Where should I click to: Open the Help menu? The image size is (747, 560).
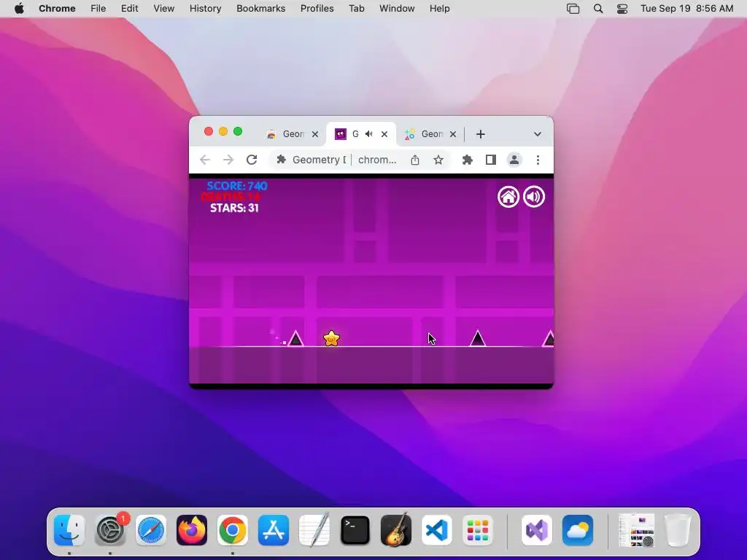point(439,9)
